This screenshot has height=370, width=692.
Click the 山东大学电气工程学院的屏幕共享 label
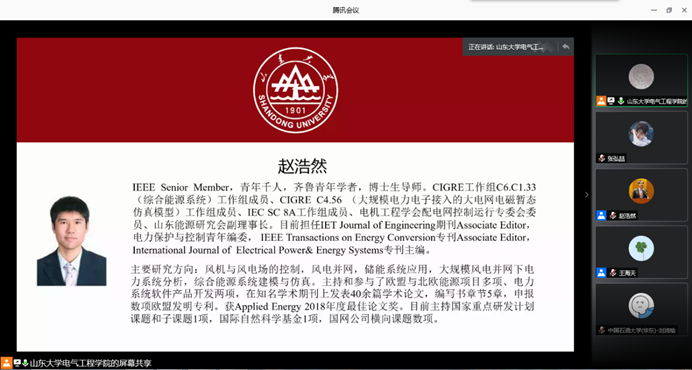coord(90,363)
